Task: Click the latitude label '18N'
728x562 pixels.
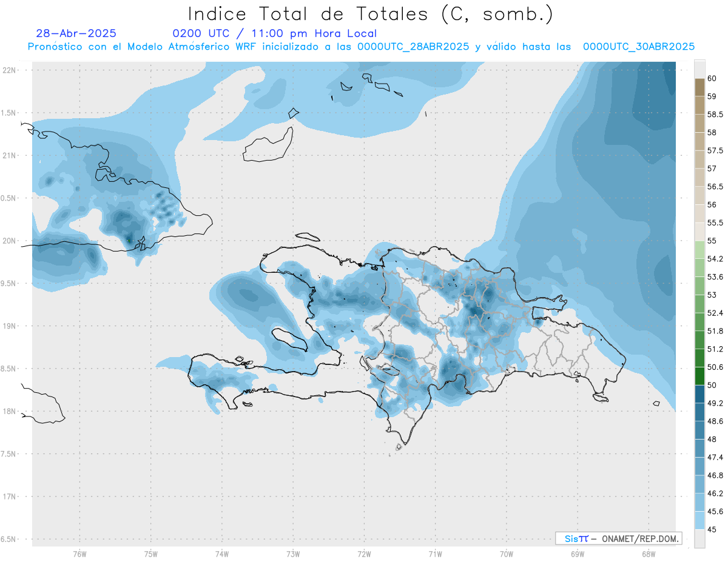Action: tap(8, 412)
